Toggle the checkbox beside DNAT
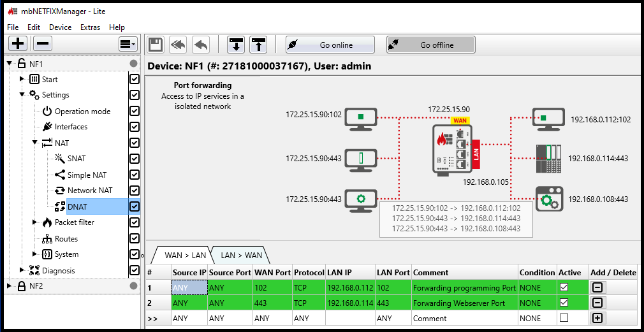 (x=135, y=206)
